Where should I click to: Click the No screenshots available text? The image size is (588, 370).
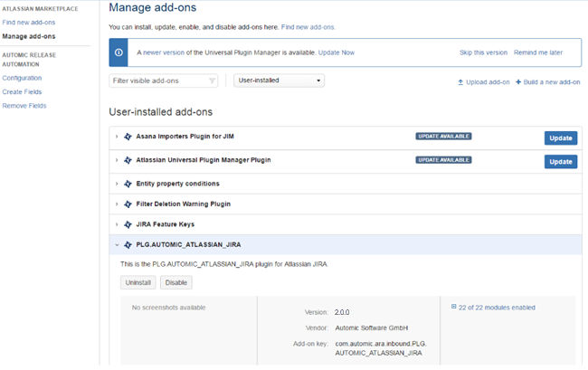(x=168, y=308)
